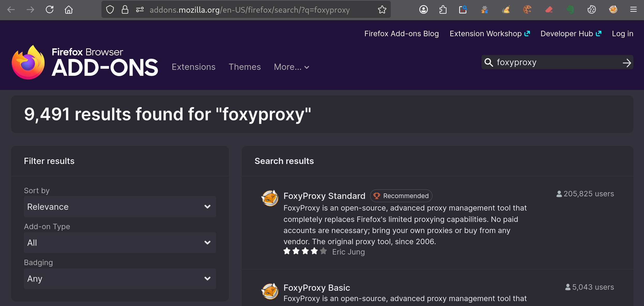Open the Badging Any dropdown
644x306 pixels.
click(120, 279)
